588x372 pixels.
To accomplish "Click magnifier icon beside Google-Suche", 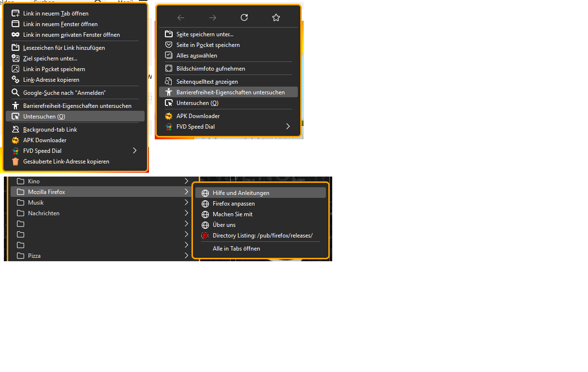I will [15, 93].
